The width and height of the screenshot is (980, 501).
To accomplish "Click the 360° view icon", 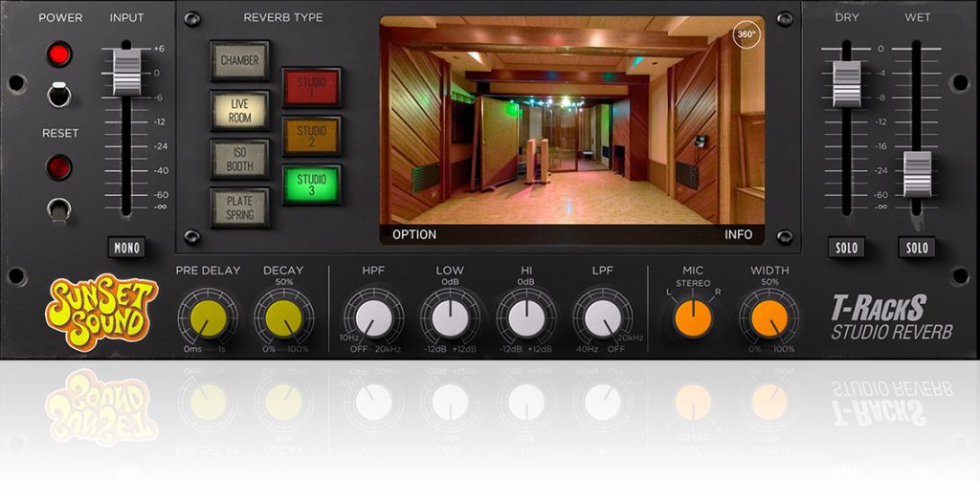I will coord(746,35).
